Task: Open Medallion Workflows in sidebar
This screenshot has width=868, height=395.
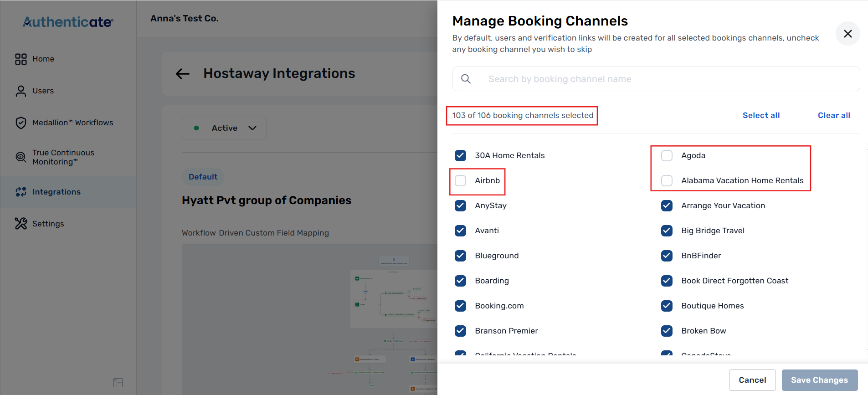Action: tap(73, 123)
